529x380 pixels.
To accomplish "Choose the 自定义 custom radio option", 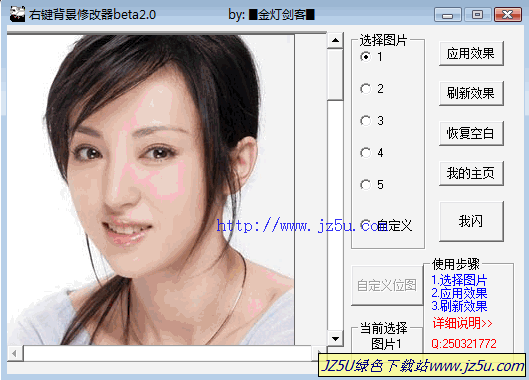I will [386, 225].
